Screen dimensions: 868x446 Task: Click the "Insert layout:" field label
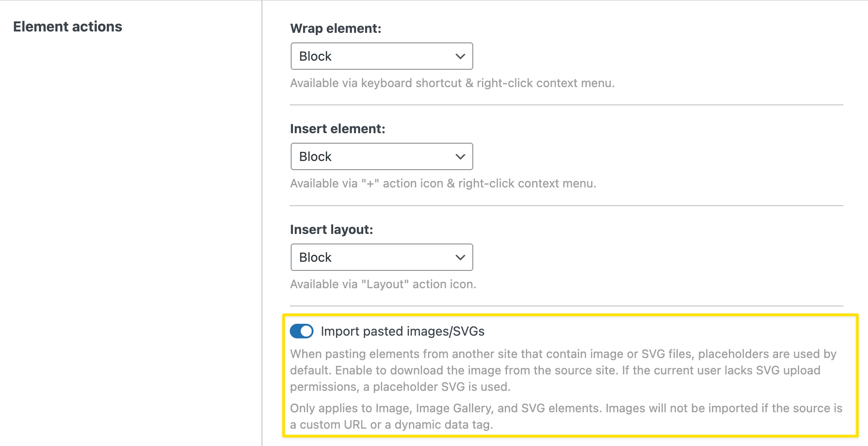click(x=331, y=229)
